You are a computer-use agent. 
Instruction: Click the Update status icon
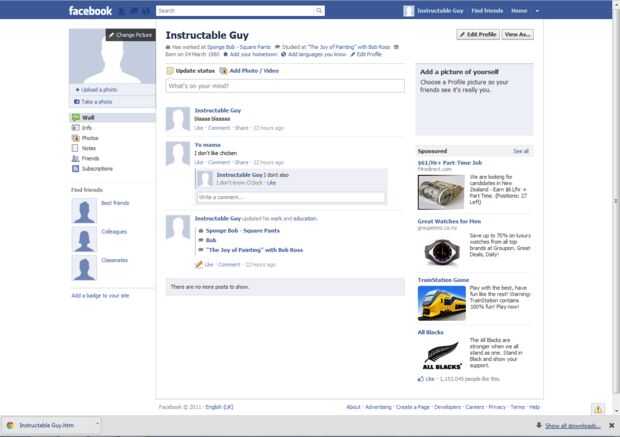click(170, 71)
